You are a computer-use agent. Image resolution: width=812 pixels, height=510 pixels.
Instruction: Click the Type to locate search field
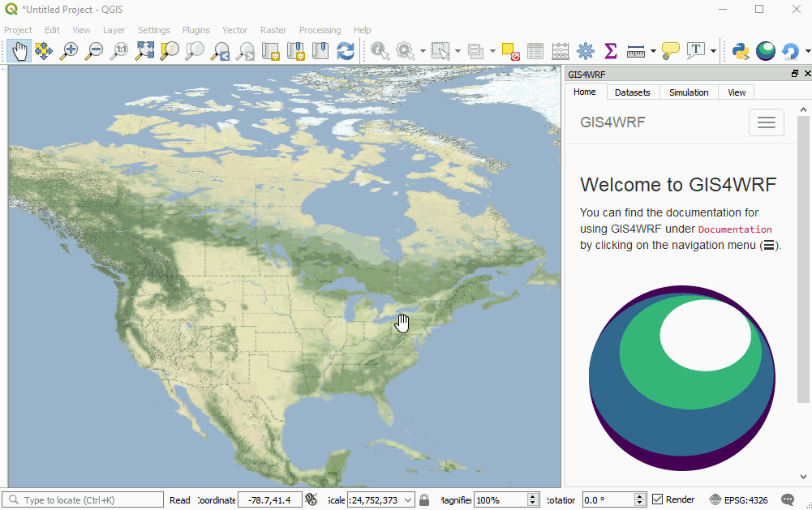(x=83, y=499)
